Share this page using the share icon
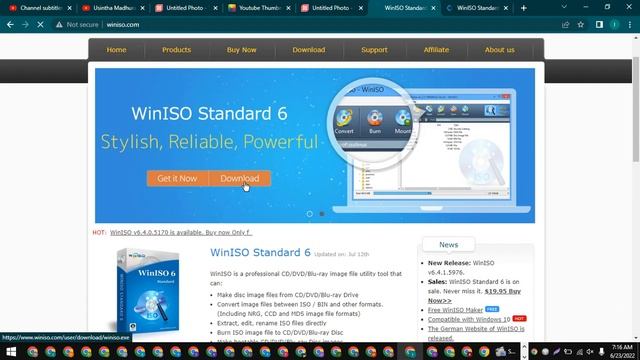This screenshot has width=640, height=360. [566, 24]
